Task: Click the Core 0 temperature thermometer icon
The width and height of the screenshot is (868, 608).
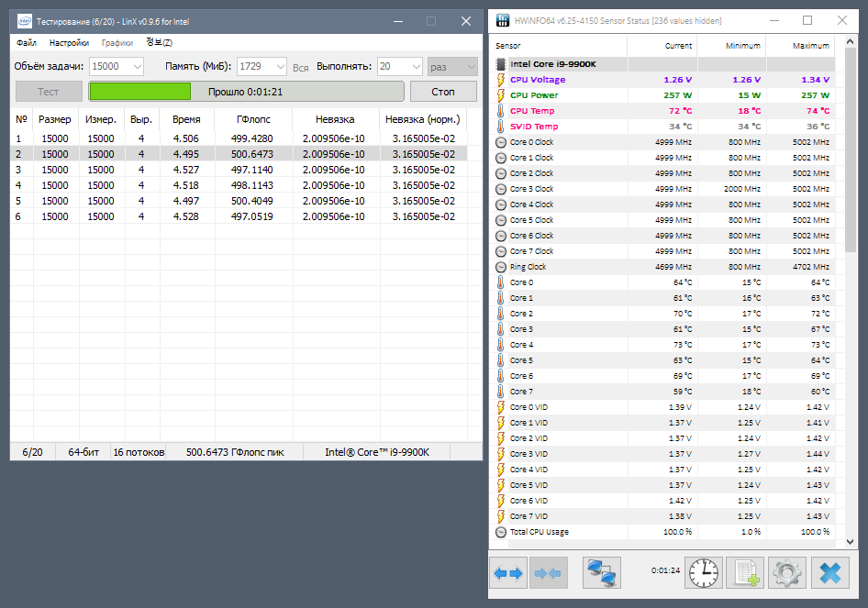Action: [500, 282]
